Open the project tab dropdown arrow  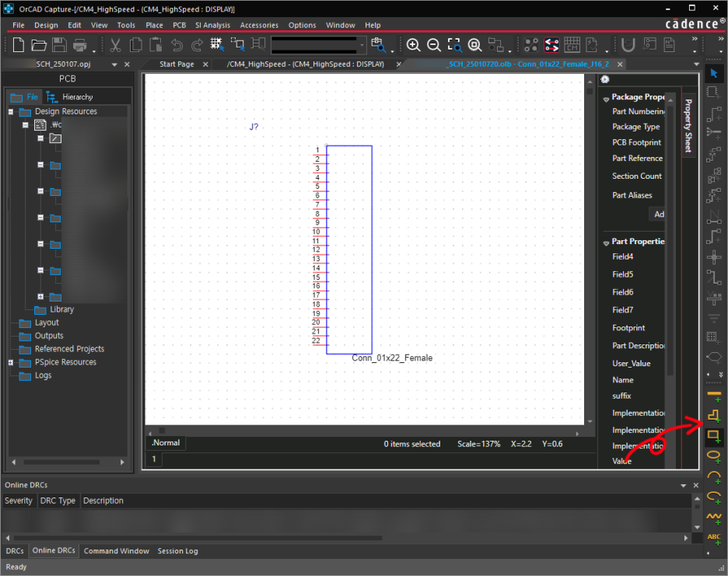[x=114, y=65]
